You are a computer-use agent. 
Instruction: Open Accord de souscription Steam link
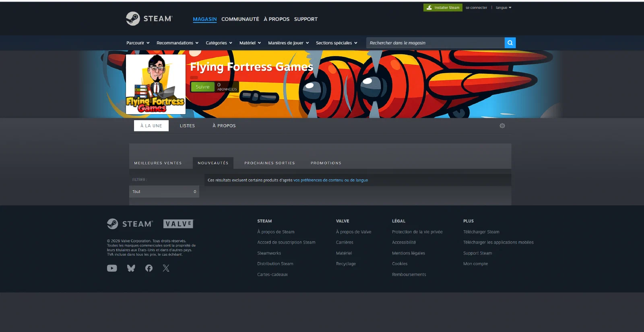(286, 242)
